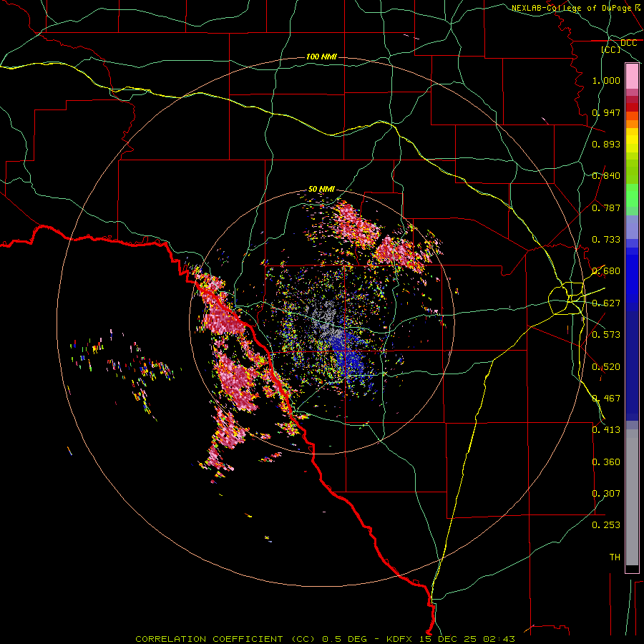Click the NEXLAB-College of DuPage credit text
This screenshot has height=644, width=644.
571,8
